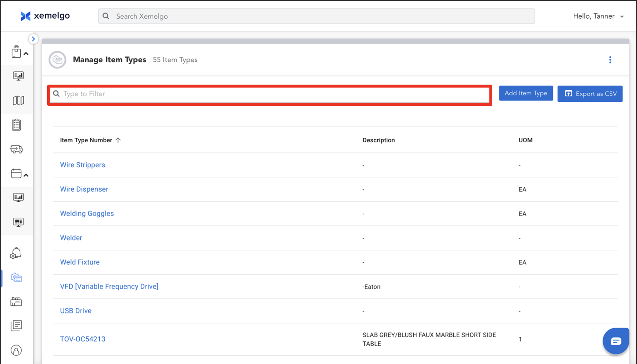Collapse the top tracking sidebar group chevron
Image resolution: width=637 pixels, height=364 pixels.
[26, 53]
